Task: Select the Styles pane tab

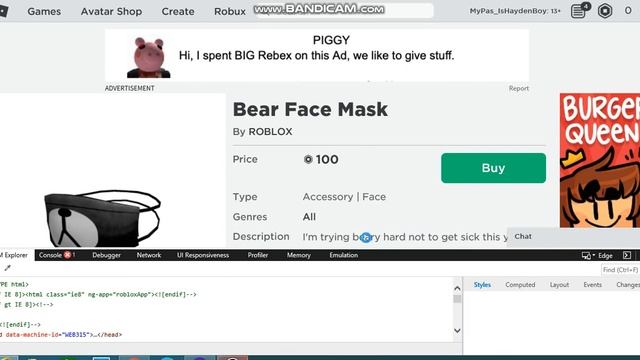Action: pyautogui.click(x=482, y=285)
